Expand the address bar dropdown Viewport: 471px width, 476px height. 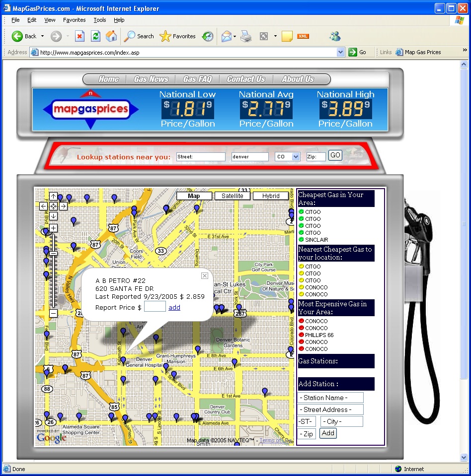pos(341,52)
